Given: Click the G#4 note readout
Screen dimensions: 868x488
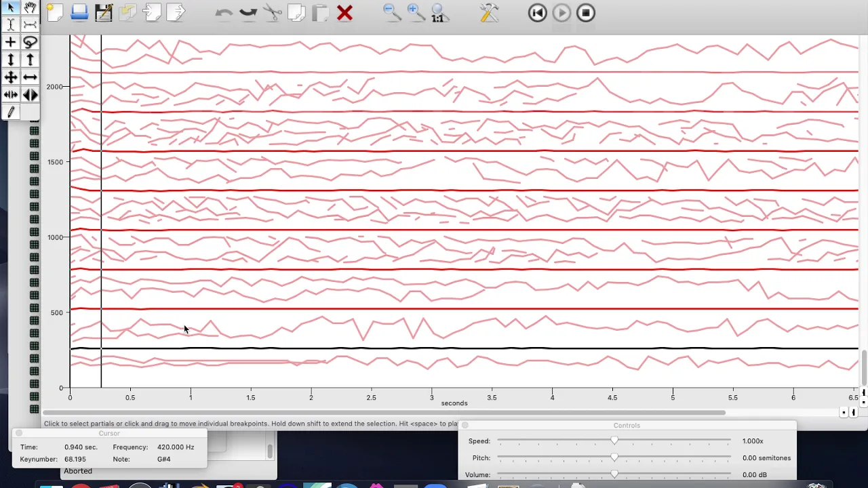Looking at the screenshot, I should click(163, 459).
